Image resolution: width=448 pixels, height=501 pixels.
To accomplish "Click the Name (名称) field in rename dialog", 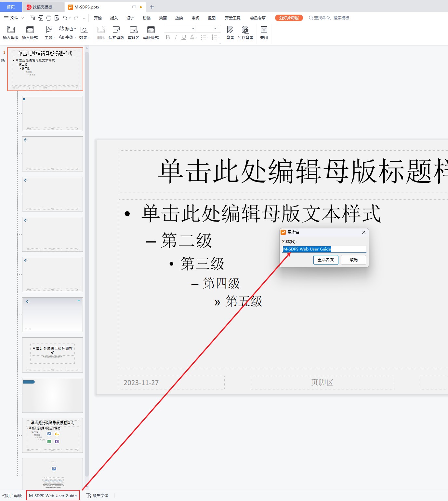I will click(324, 249).
